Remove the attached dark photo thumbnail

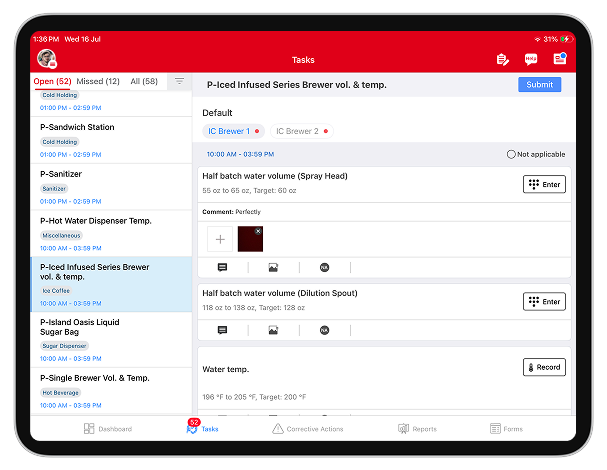pyautogui.click(x=258, y=231)
